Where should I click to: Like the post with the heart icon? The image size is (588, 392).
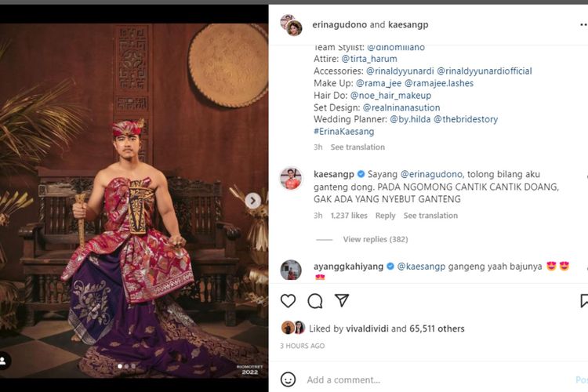[289, 301]
